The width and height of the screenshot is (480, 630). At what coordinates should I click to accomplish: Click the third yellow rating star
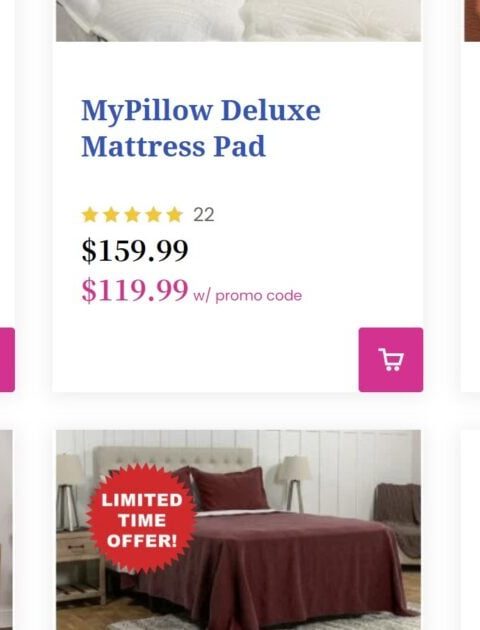click(x=132, y=215)
